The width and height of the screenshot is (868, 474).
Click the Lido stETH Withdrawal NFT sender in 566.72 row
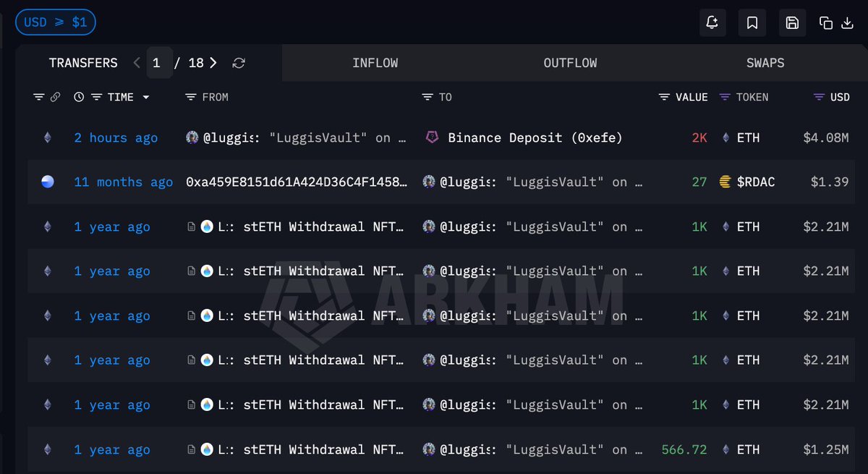[x=312, y=449]
